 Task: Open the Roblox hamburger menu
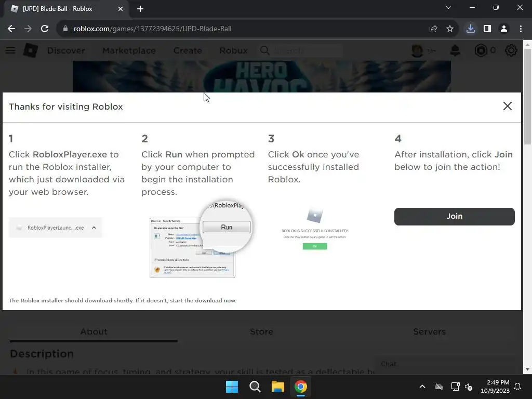pos(10,50)
